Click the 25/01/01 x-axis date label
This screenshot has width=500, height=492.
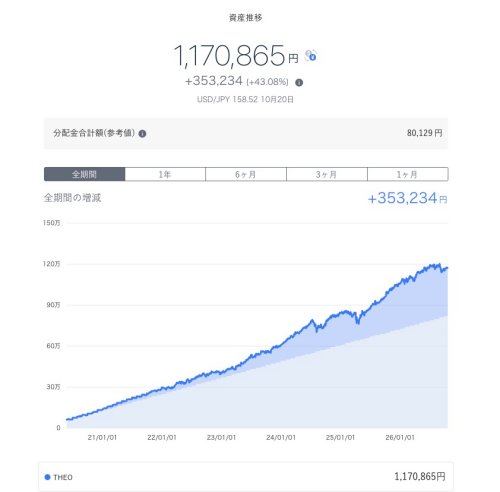click(x=340, y=437)
